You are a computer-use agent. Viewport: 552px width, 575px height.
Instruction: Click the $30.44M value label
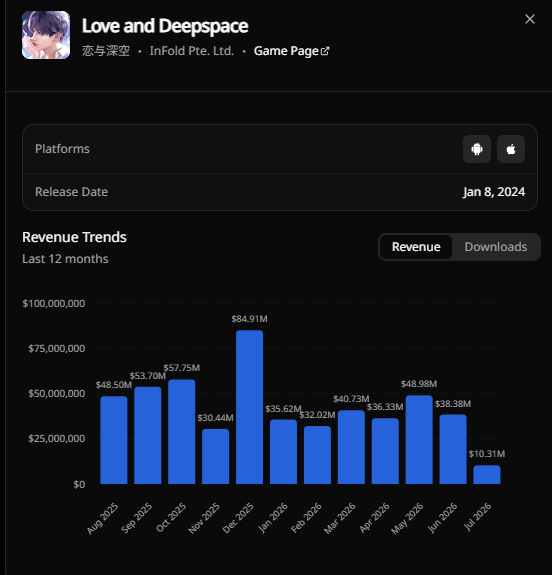[x=215, y=418]
